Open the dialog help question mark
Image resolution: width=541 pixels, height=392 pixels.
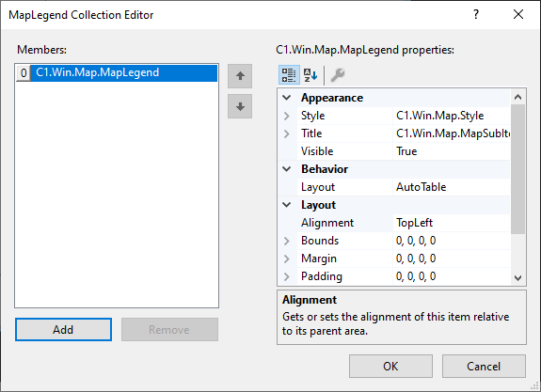click(x=476, y=14)
